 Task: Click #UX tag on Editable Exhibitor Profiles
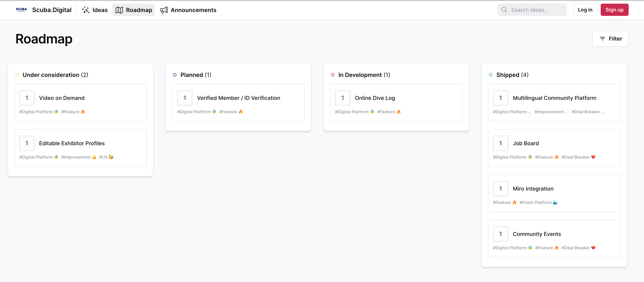tap(106, 157)
